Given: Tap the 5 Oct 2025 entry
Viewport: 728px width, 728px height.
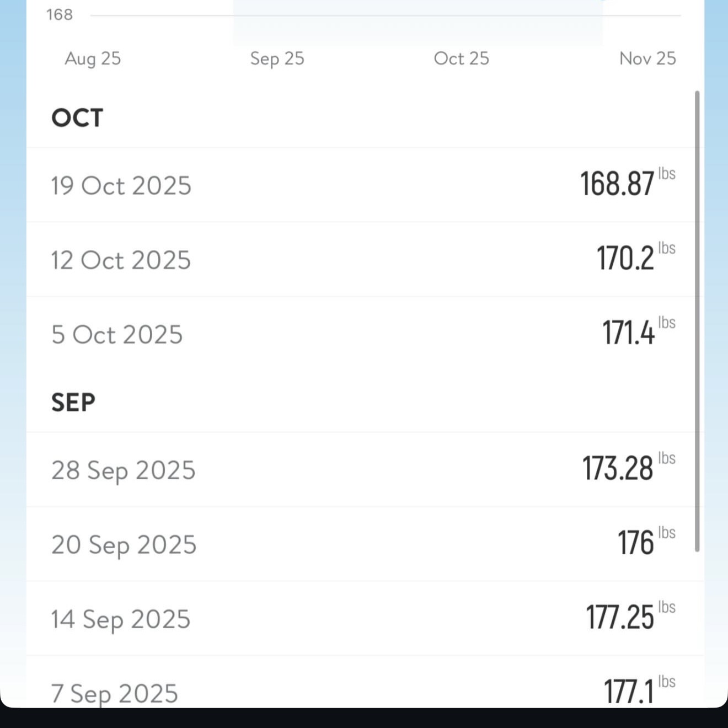Looking at the screenshot, I should pos(116,335).
